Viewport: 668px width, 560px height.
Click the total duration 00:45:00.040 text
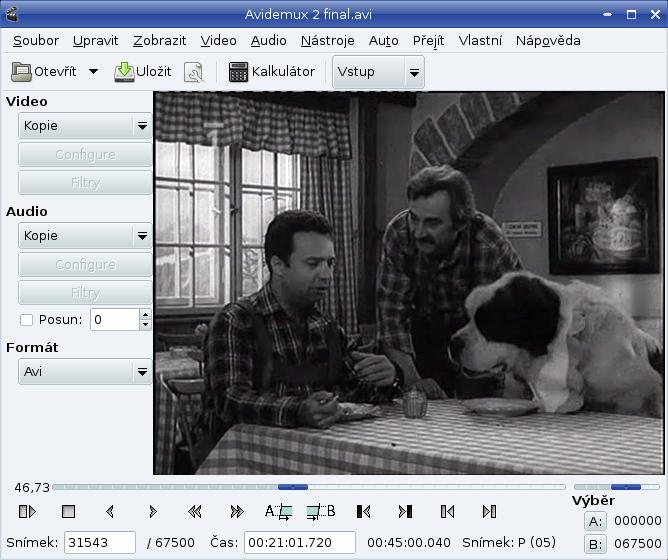point(409,543)
